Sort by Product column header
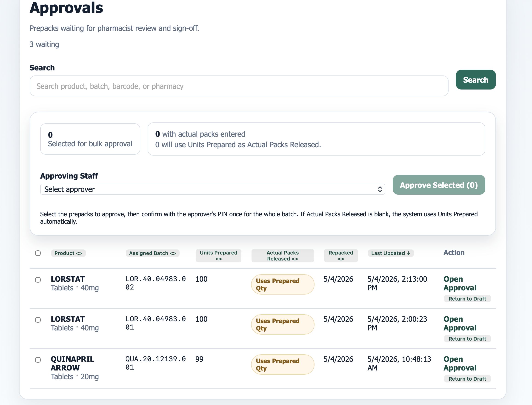The height and width of the screenshot is (405, 532). coord(68,253)
